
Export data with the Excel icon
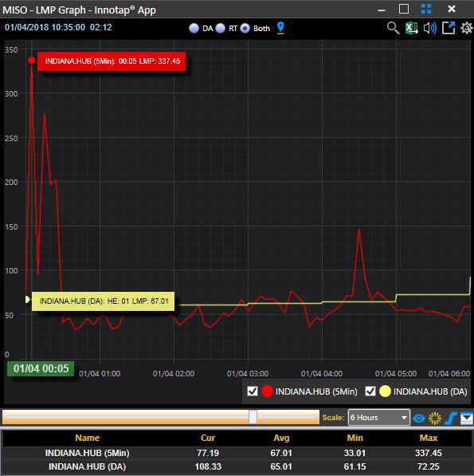point(412,28)
